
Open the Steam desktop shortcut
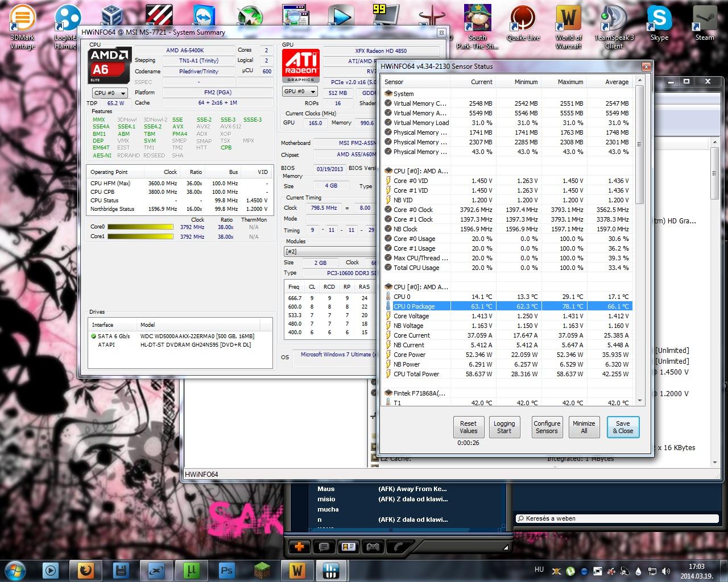pos(705,23)
